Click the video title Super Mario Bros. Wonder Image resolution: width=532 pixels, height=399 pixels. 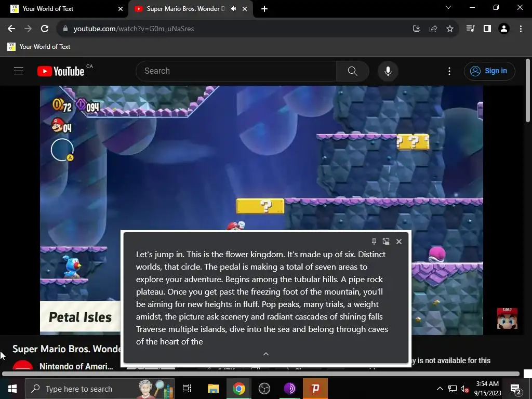click(x=66, y=349)
